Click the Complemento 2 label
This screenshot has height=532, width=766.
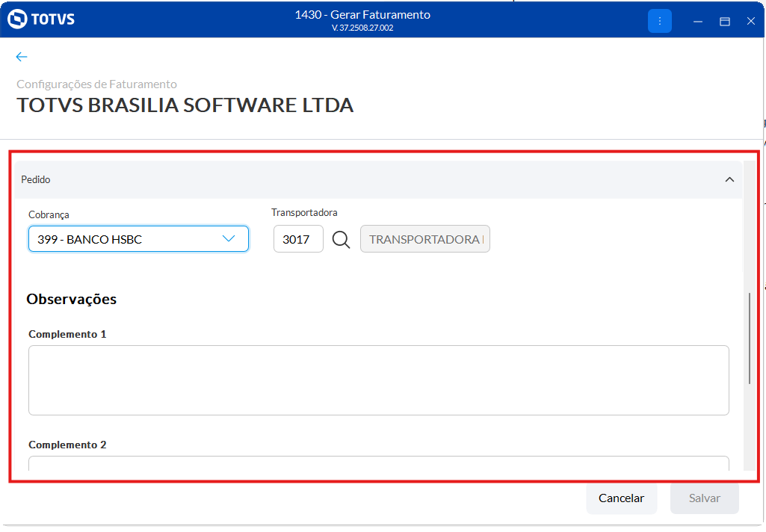tap(67, 445)
